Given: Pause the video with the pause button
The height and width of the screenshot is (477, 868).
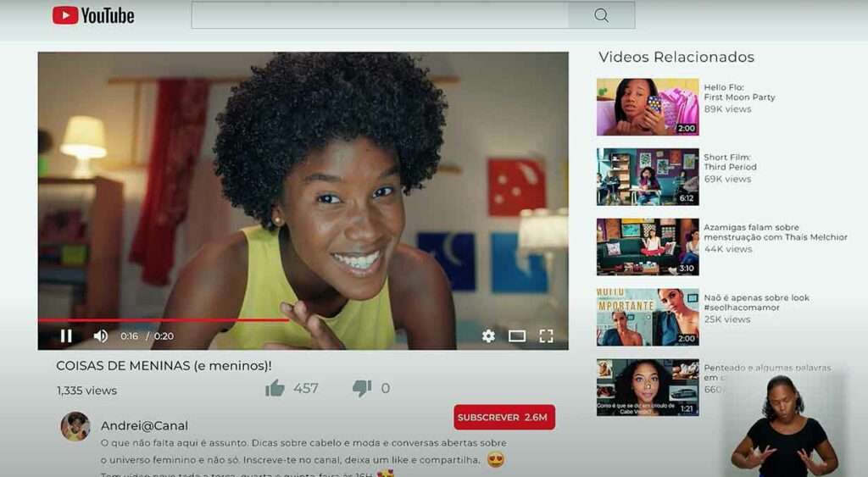Looking at the screenshot, I should click(66, 336).
